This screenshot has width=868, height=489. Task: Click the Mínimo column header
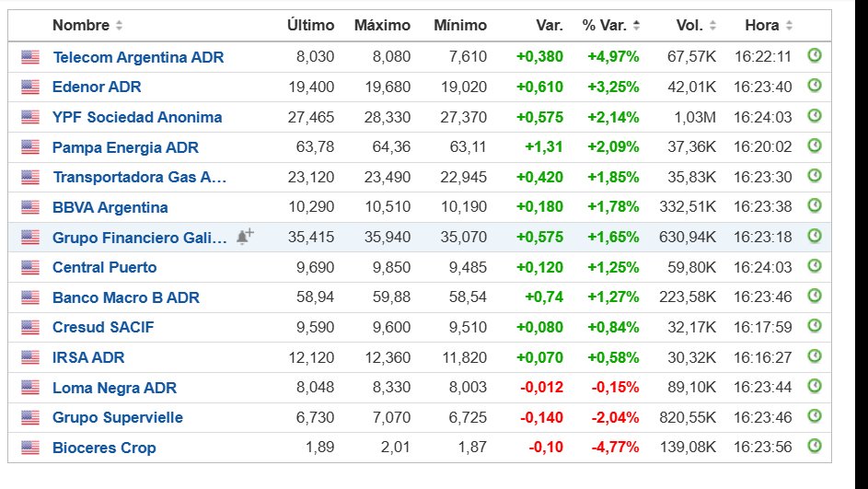click(460, 26)
